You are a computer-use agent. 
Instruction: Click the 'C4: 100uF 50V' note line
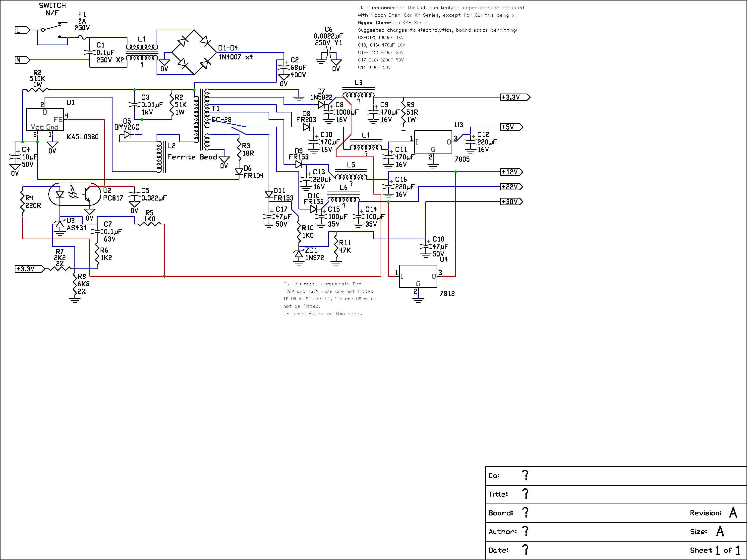pos(374,67)
